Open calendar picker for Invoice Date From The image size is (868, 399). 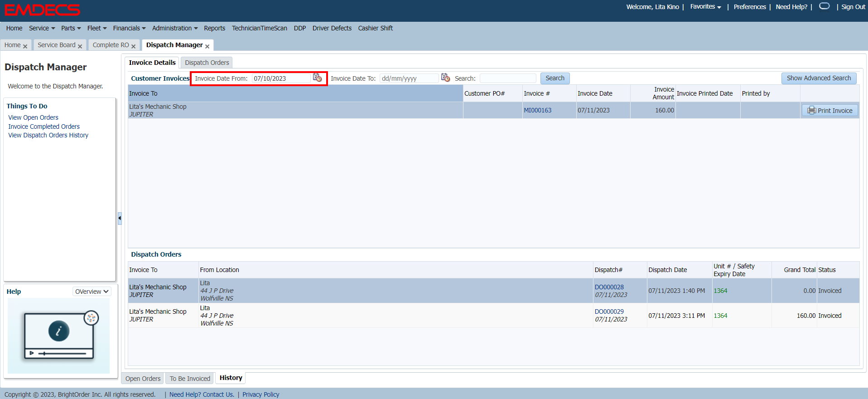pyautogui.click(x=317, y=78)
